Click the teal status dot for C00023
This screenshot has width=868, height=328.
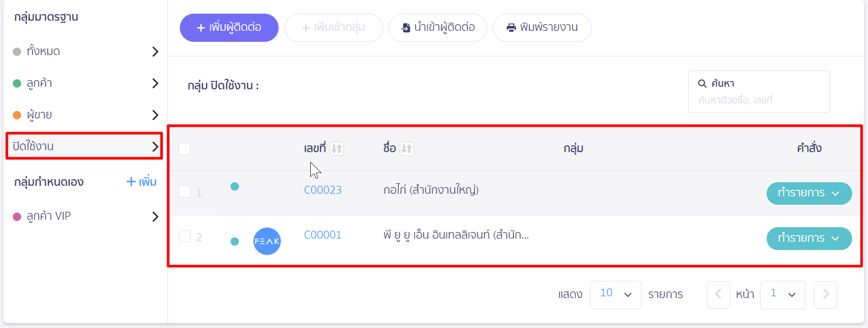tap(235, 187)
